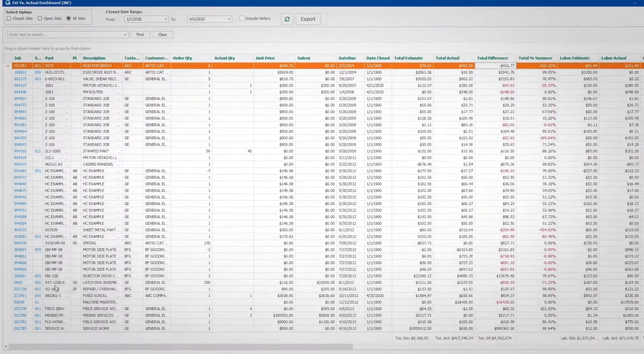Click the 'SHEET METAL PART' description cell
This screenshot has width=644, height=354.
102,230
